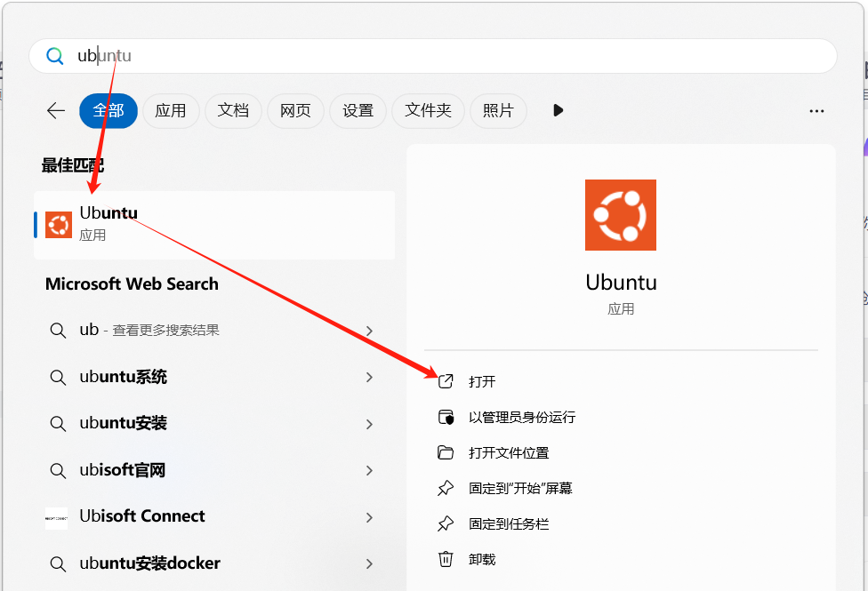Click magnifier icon beside ubuntu安装
Screen dimensions: 868x591
tap(58, 425)
